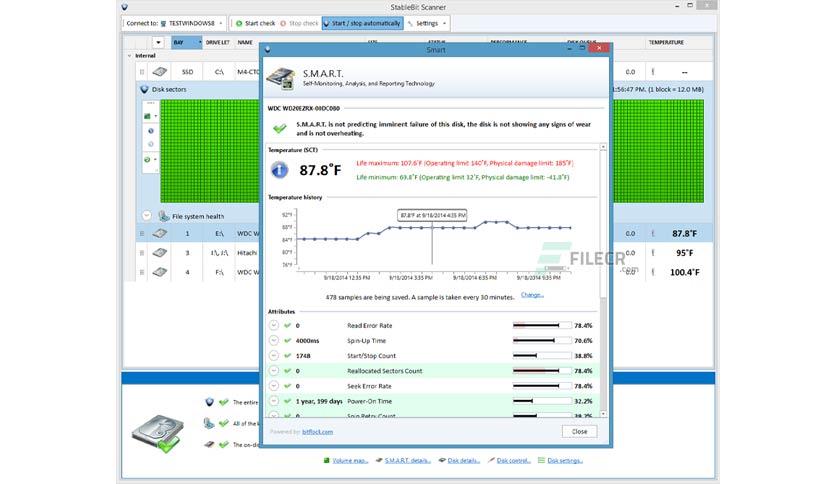Click the Change... sample interval link
The width and height of the screenshot is (836, 484).
pos(532,295)
